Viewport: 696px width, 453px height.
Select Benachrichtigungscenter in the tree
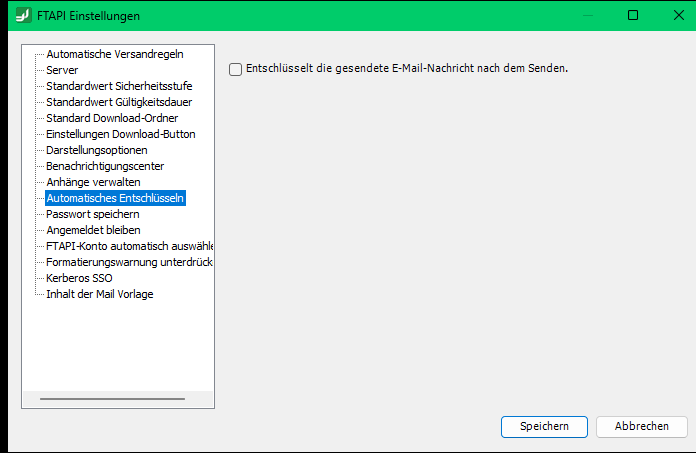105,166
